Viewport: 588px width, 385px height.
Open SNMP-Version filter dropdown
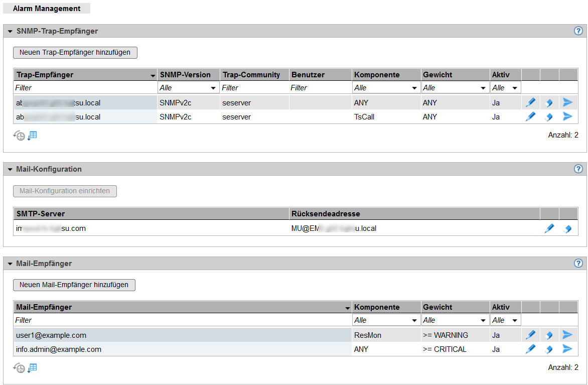pyautogui.click(x=188, y=88)
